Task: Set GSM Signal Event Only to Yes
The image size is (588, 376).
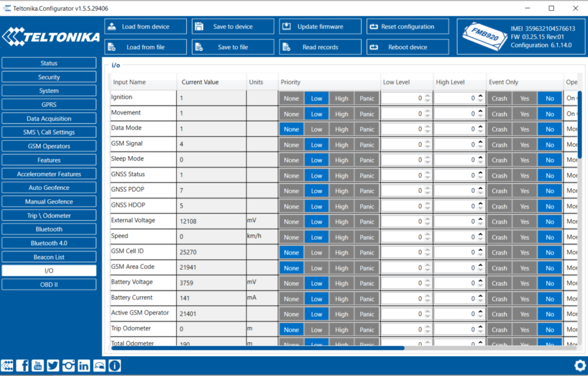Action: click(x=524, y=145)
